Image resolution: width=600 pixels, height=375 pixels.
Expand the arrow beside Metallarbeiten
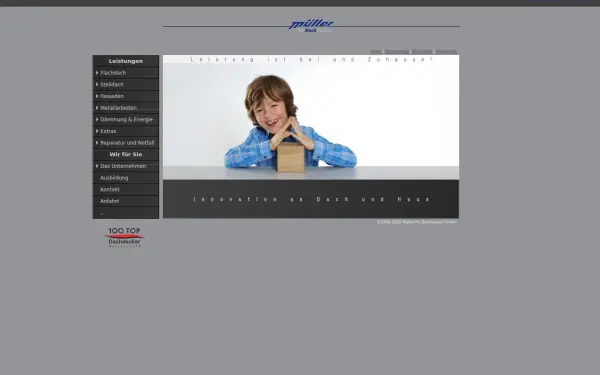pos(97,108)
